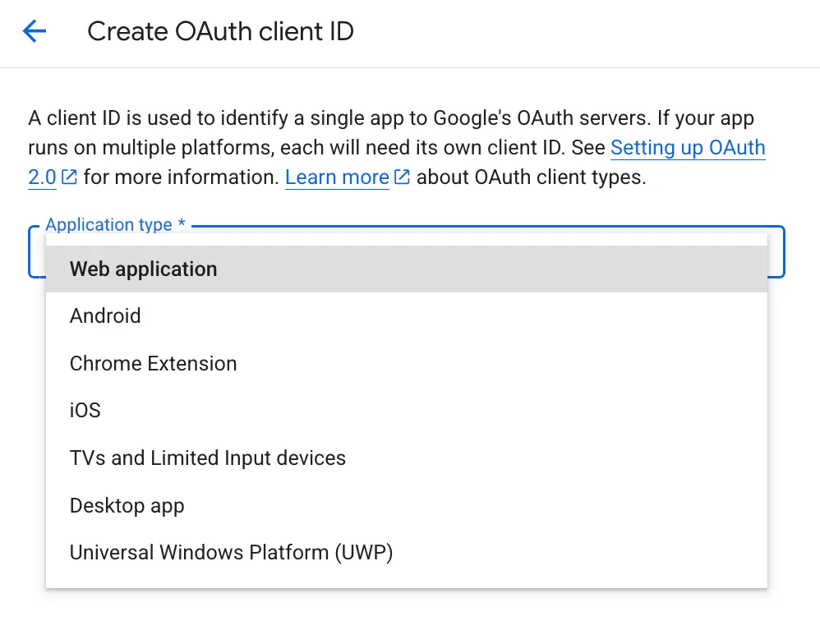Screen dimensions: 820x644
Task: Click the external link icon after "2.0"
Action: [68, 177]
